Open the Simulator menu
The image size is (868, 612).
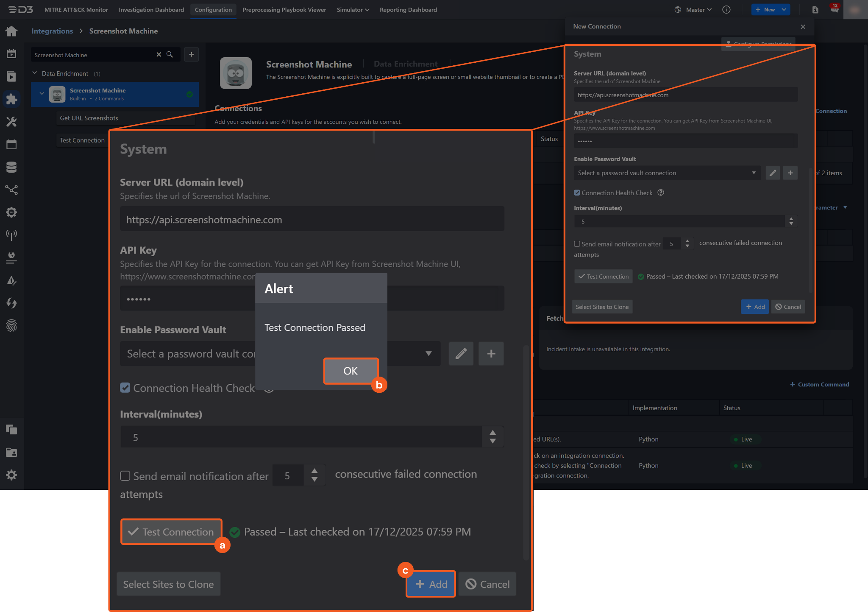click(353, 9)
